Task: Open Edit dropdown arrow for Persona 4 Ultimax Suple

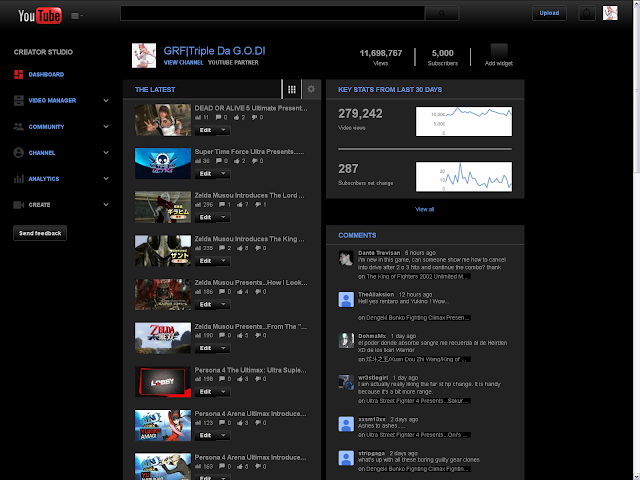Action: (x=223, y=392)
